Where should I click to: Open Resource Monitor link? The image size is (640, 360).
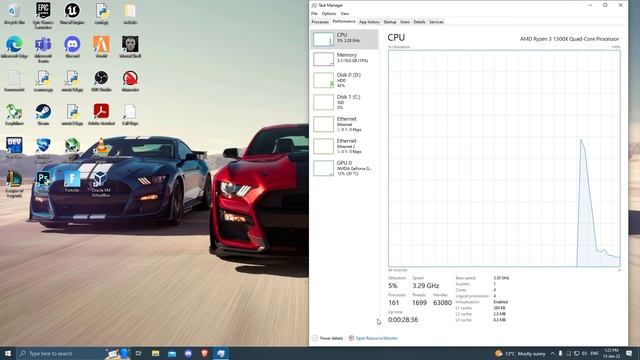(x=373, y=338)
